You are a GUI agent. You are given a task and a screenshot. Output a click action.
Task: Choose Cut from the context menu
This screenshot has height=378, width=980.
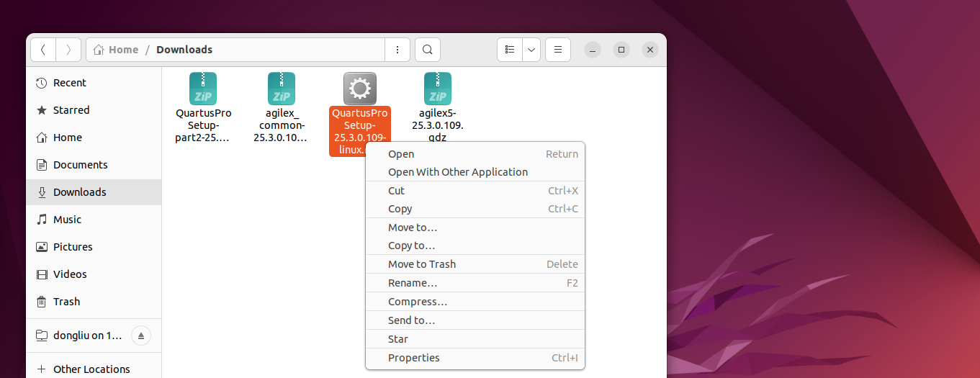point(475,191)
